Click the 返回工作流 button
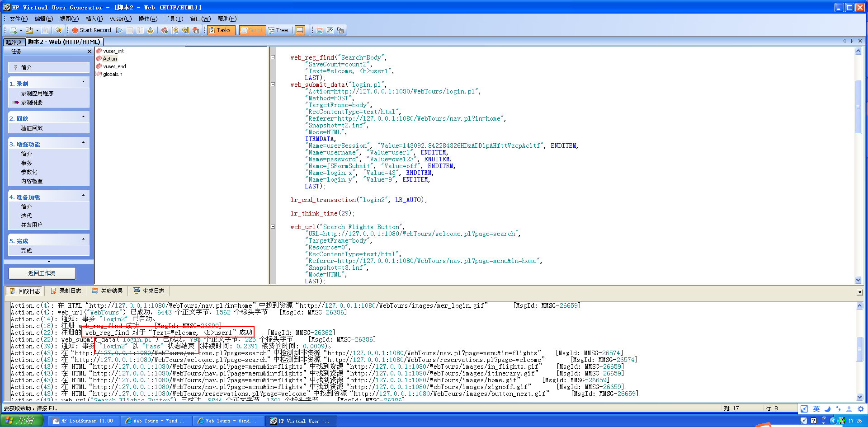 click(42, 273)
